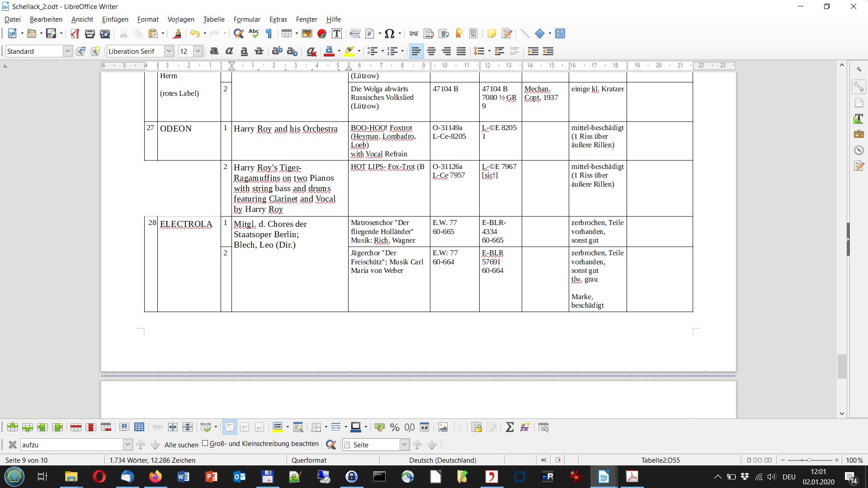Click the clone formatting paintbrush icon
Image resolution: width=868 pixels, height=488 pixels.
(177, 33)
